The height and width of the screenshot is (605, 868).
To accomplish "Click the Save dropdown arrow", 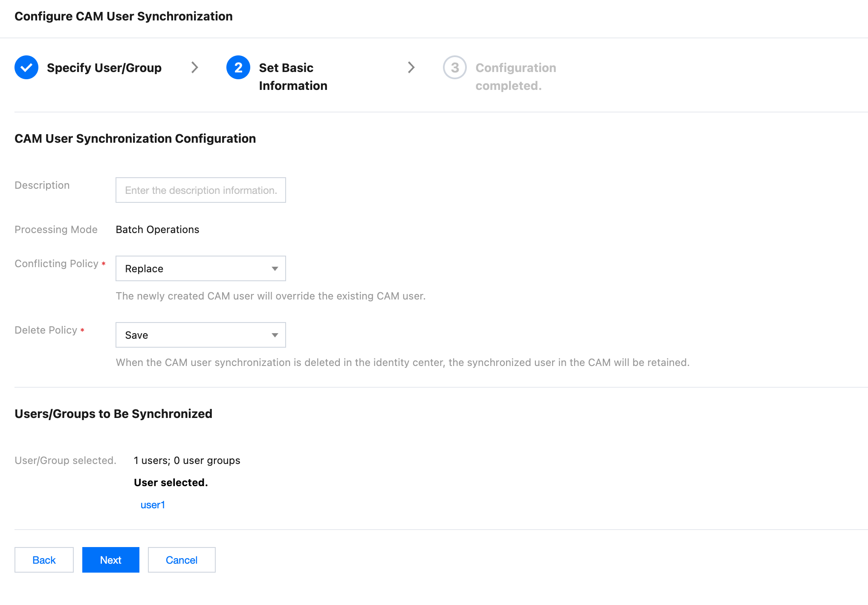I will [275, 335].
